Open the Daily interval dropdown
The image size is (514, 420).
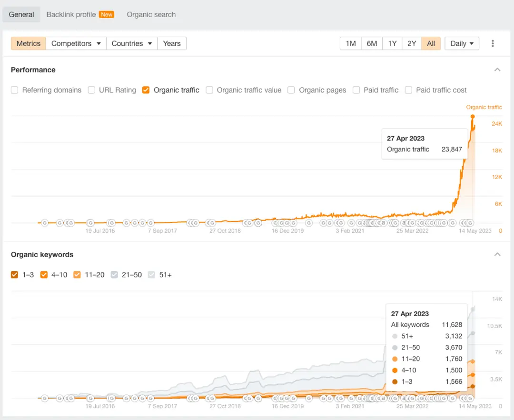pos(462,43)
